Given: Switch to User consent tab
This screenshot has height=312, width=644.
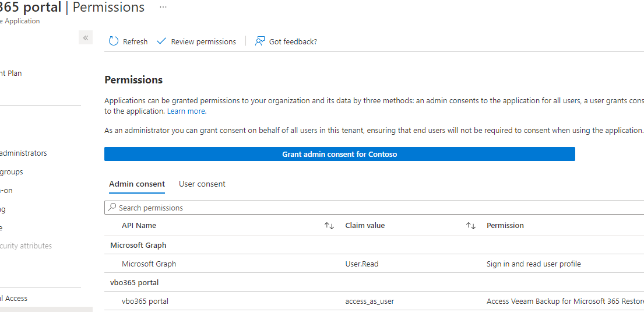Looking at the screenshot, I should (x=202, y=184).
